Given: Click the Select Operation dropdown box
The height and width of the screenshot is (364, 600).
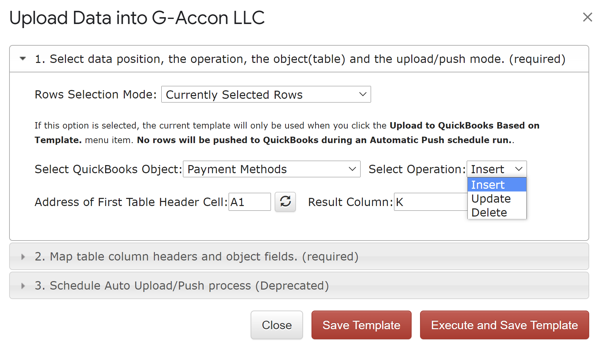Looking at the screenshot, I should pos(496,169).
